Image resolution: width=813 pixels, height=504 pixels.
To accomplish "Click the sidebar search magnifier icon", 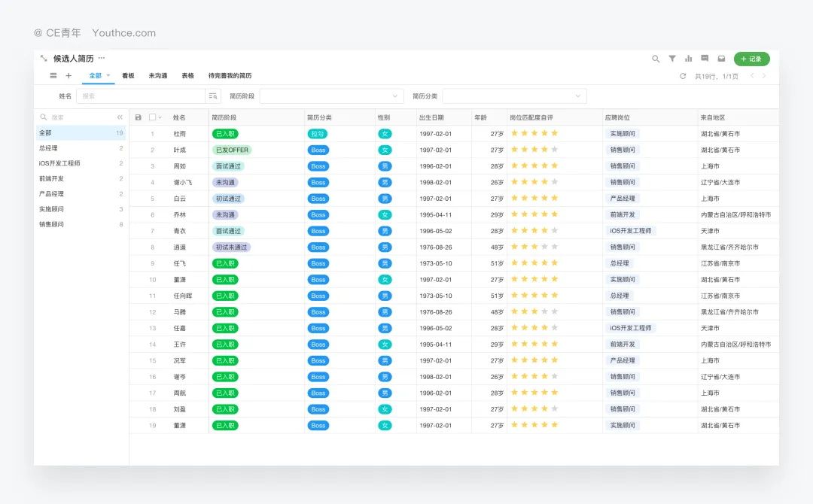I will tap(44, 117).
